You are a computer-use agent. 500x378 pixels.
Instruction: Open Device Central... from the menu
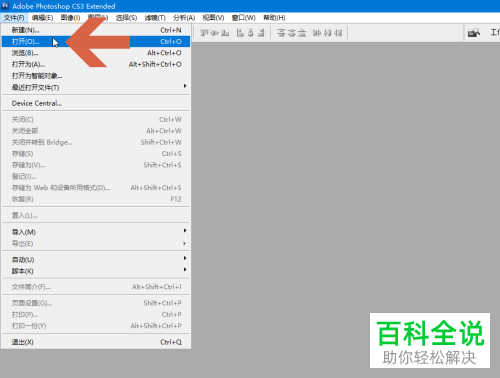tap(96, 103)
